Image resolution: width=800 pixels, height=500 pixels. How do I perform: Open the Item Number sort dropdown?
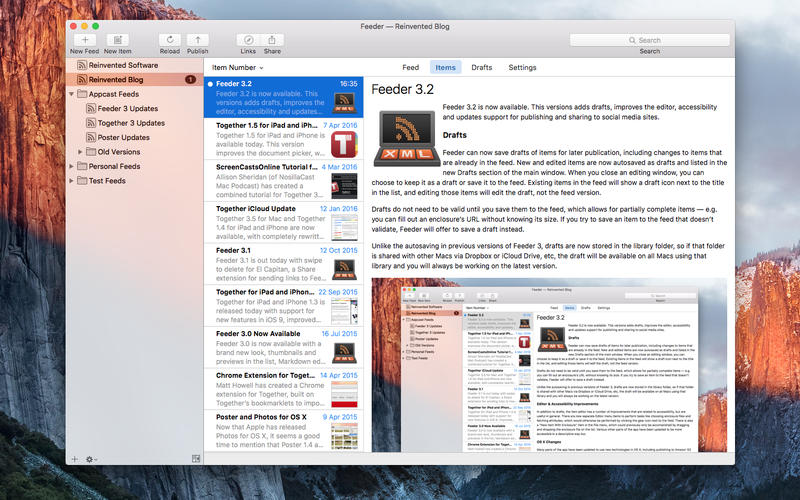(237, 67)
